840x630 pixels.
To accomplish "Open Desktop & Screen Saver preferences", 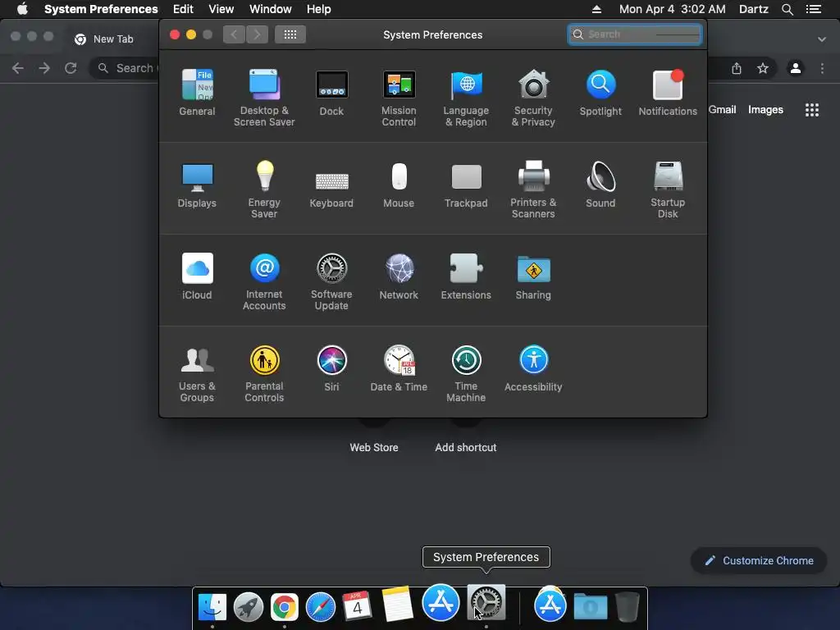I will (x=264, y=98).
